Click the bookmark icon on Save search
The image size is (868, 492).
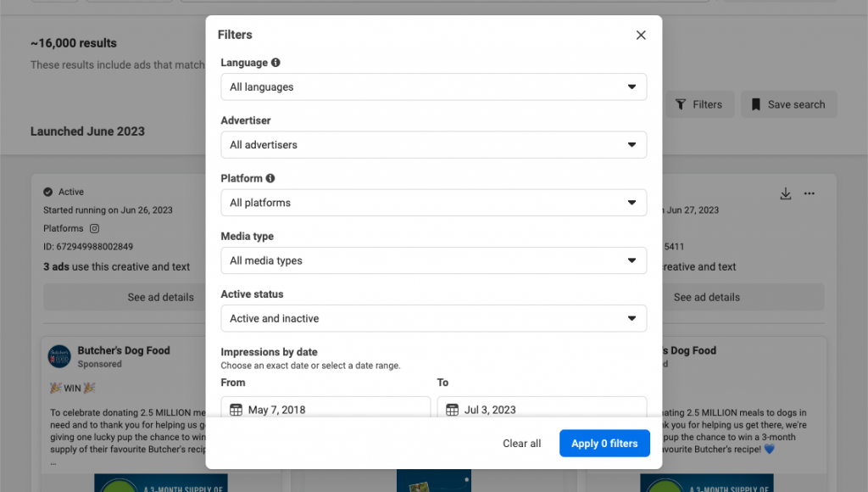click(755, 103)
